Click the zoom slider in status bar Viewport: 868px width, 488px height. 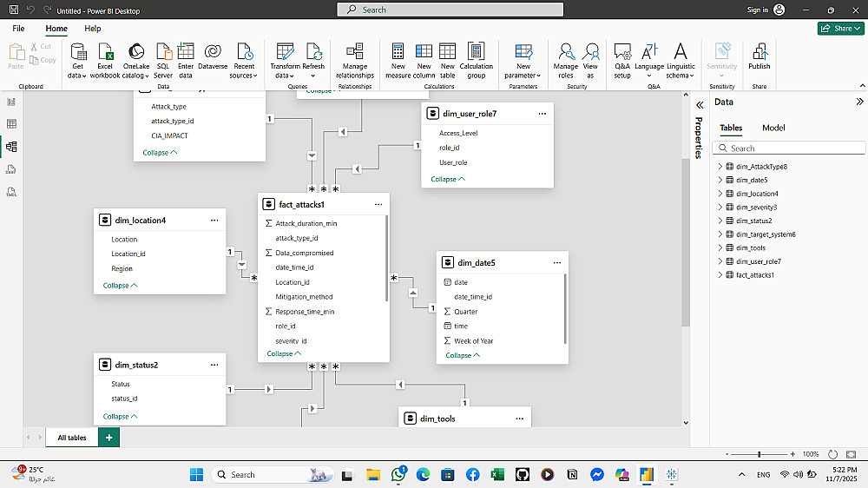click(x=759, y=454)
